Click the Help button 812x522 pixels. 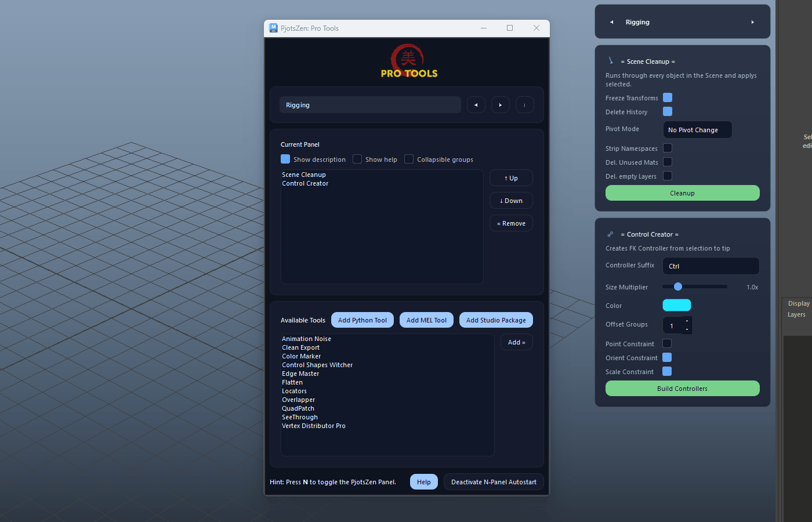pos(424,482)
